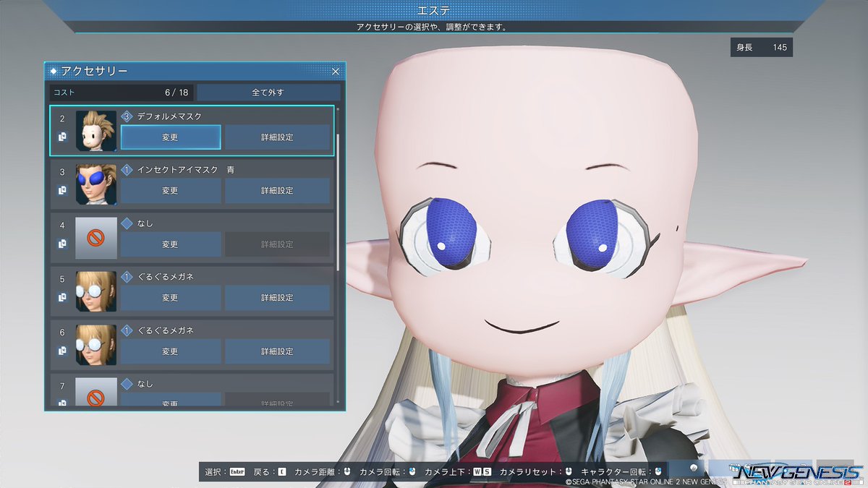Click 変更 for slot 6 ぐるぐるメガネ
This screenshot has height=488, width=868.
pos(170,351)
